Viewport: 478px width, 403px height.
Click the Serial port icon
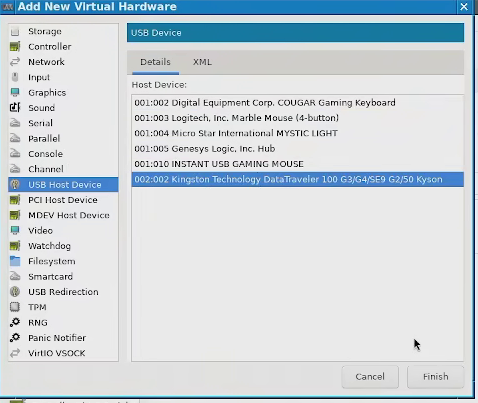point(15,123)
